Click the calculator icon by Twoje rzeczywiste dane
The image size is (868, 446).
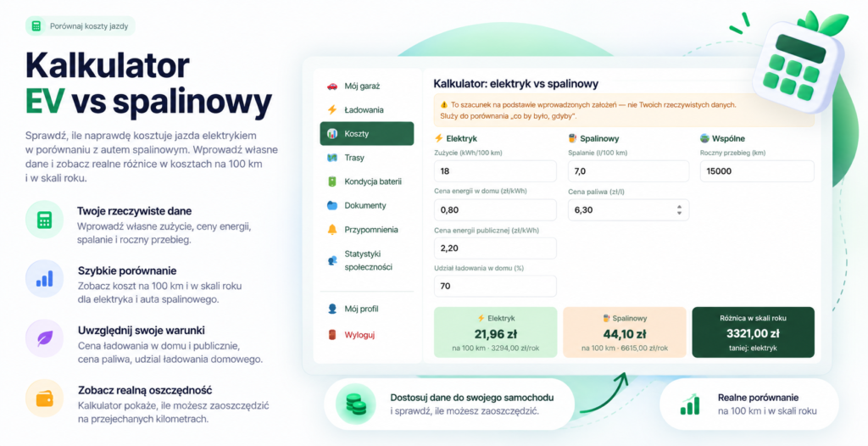click(x=44, y=220)
